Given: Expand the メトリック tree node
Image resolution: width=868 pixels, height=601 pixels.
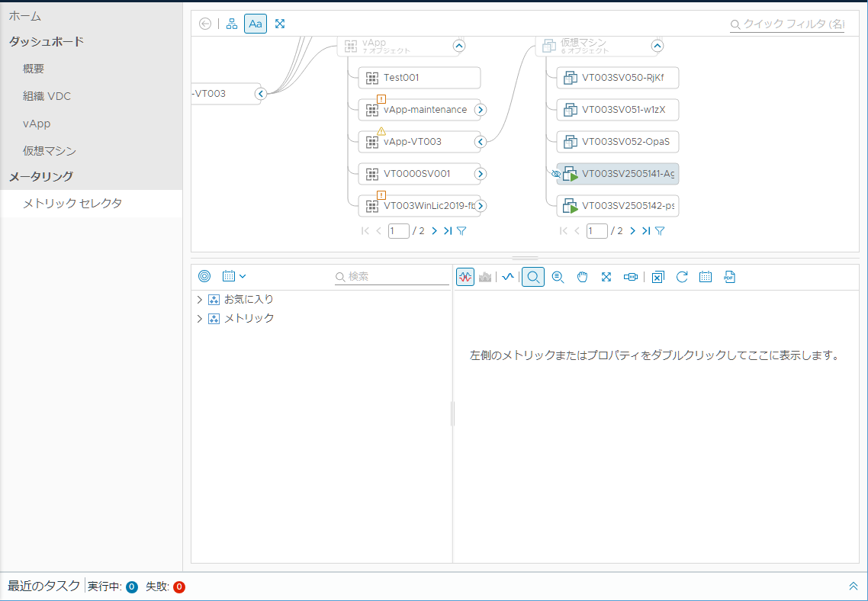Looking at the screenshot, I should pos(200,319).
